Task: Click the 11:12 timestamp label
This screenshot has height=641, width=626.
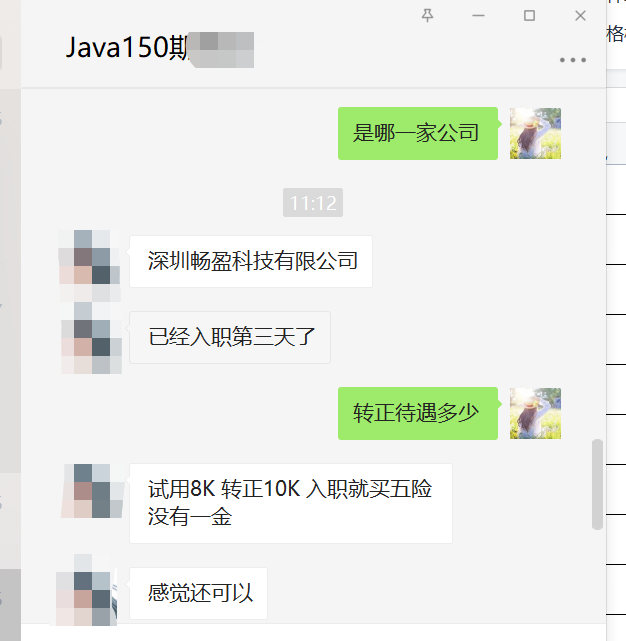Action: [313, 203]
